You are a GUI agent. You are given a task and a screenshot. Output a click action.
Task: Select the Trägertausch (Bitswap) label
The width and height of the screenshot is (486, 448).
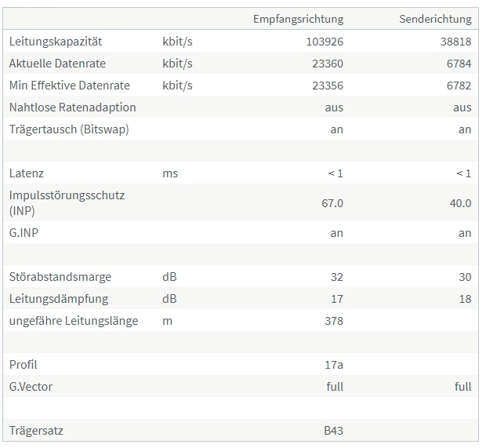pos(69,129)
